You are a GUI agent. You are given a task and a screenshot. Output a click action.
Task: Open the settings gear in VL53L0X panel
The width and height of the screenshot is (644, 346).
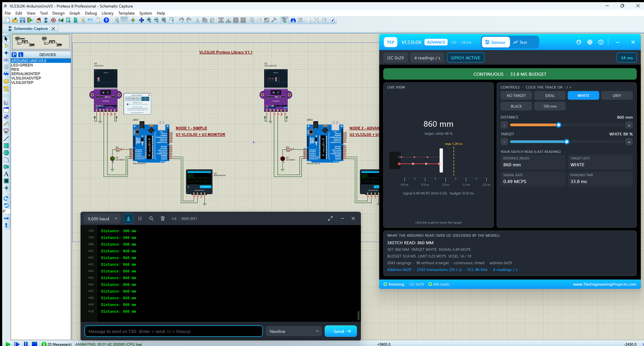click(x=590, y=42)
